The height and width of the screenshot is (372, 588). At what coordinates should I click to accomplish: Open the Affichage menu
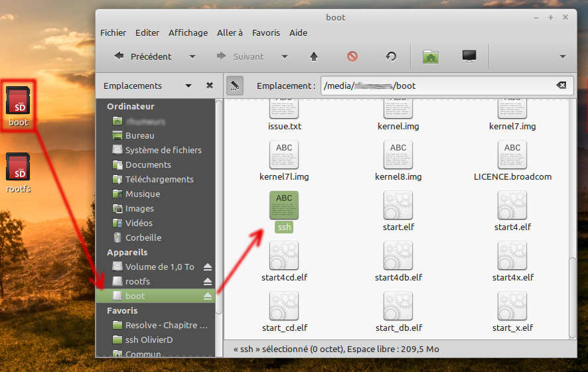(188, 32)
